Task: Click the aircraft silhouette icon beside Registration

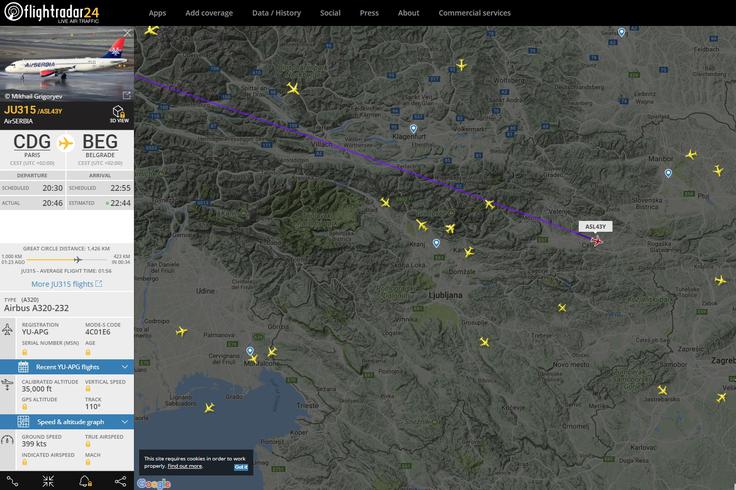Action: tap(8, 329)
